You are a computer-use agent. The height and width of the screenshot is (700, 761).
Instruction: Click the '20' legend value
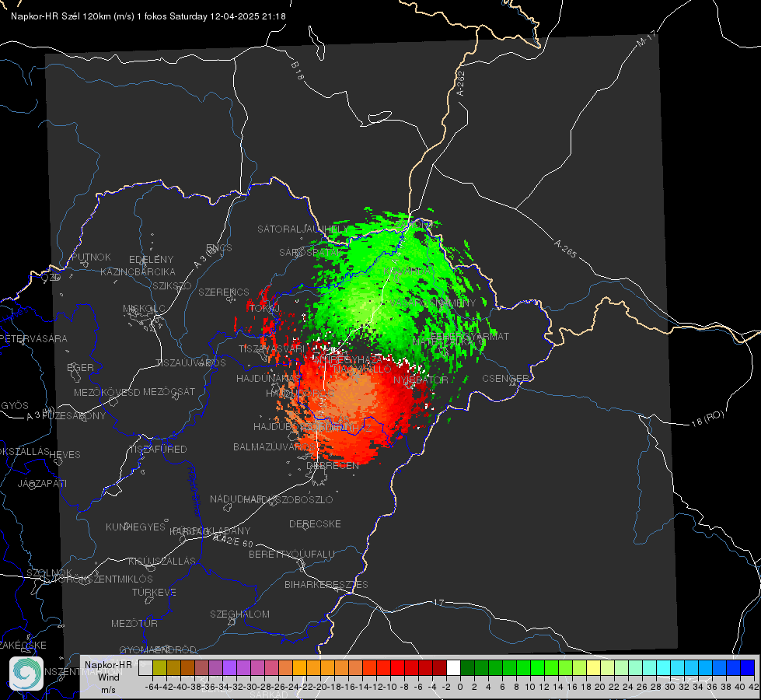point(600,687)
